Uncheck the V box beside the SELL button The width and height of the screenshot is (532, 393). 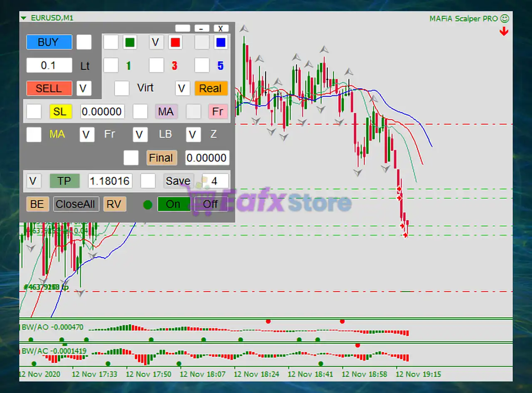pyautogui.click(x=84, y=88)
